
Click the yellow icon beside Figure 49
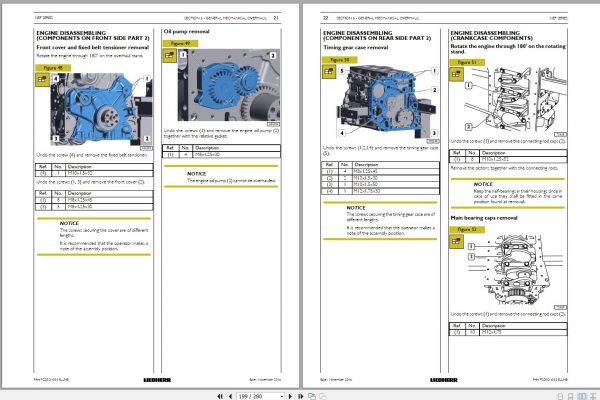[x=170, y=56]
